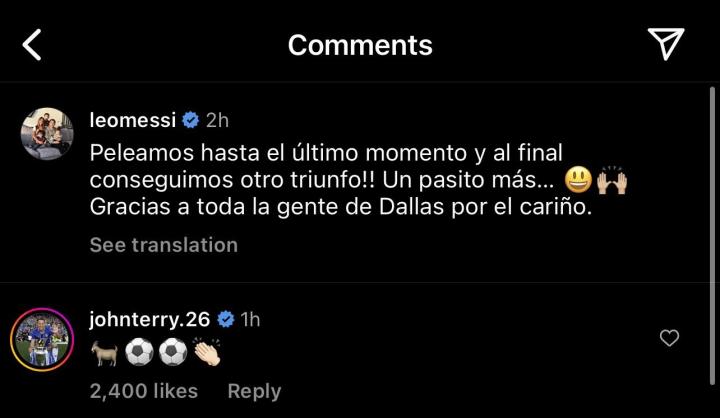
Task: Open leomessi's profile picture
Action: [x=47, y=134]
